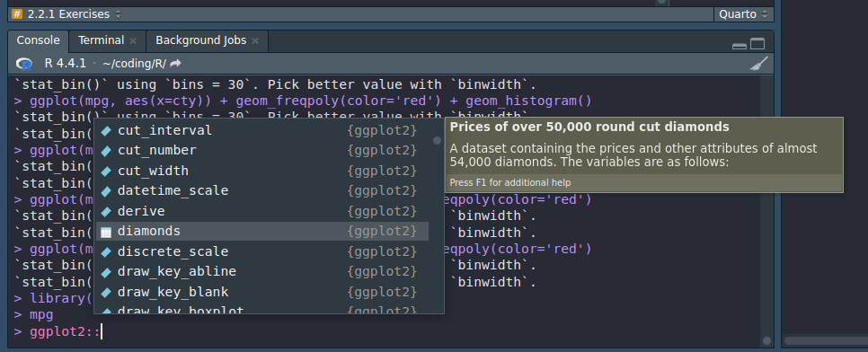
Task: Close the Background Jobs tab
Action: point(255,40)
